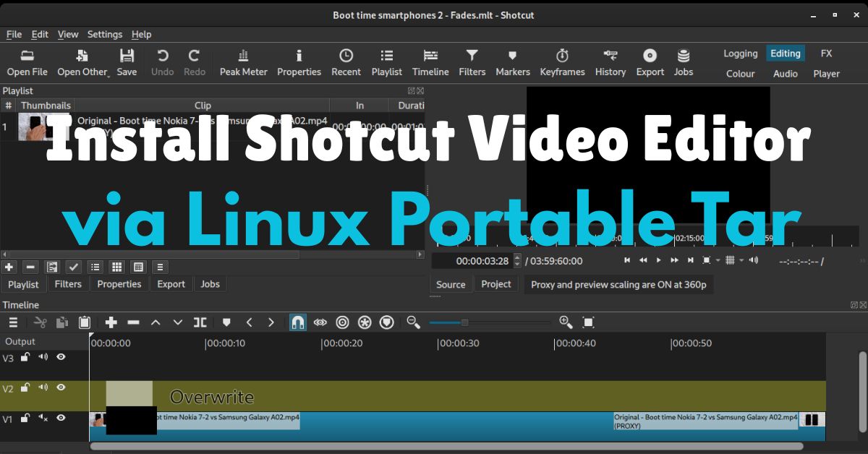The image size is (868, 454).
Task: Open the Edit menu
Action: [x=40, y=34]
